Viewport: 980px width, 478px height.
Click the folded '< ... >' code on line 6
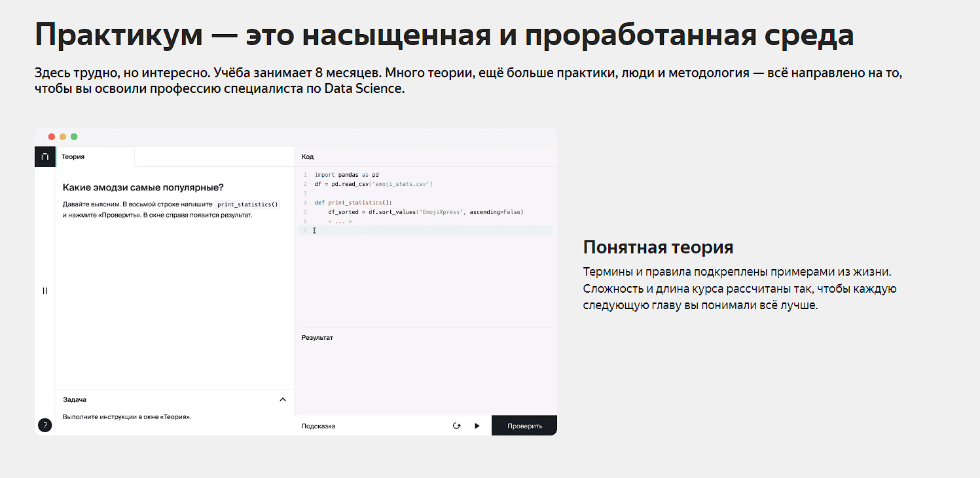340,221
